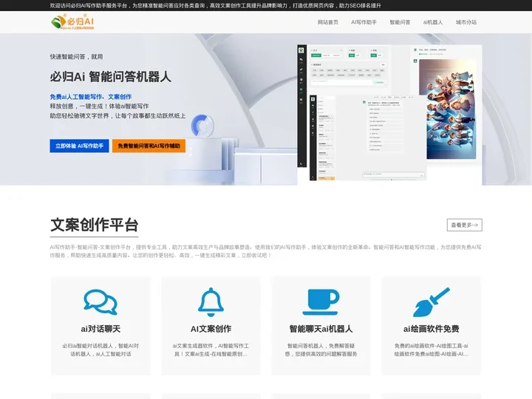This screenshot has height=399, width=532.
Task: Open the 网站首页 menu item
Action: point(328,22)
